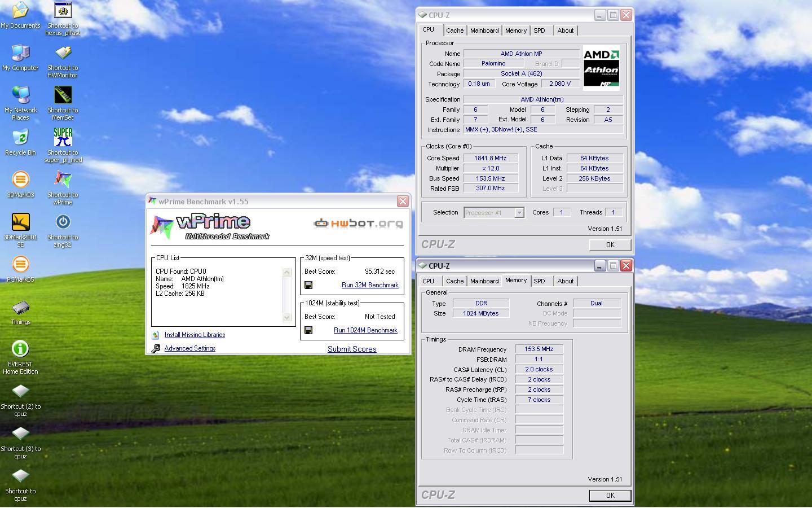The width and height of the screenshot is (812, 508).
Task: Select the bottom Shortcut to cpuz icon
Action: (x=20, y=476)
